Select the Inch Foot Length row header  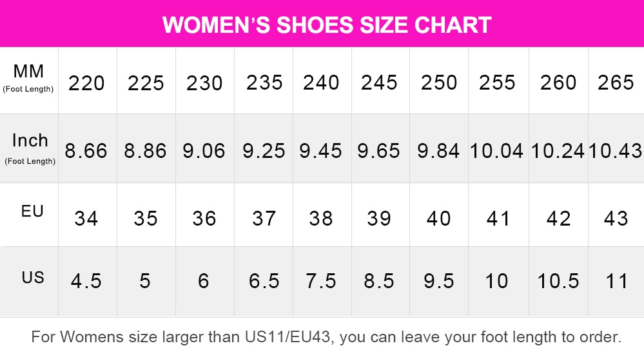pos(30,148)
